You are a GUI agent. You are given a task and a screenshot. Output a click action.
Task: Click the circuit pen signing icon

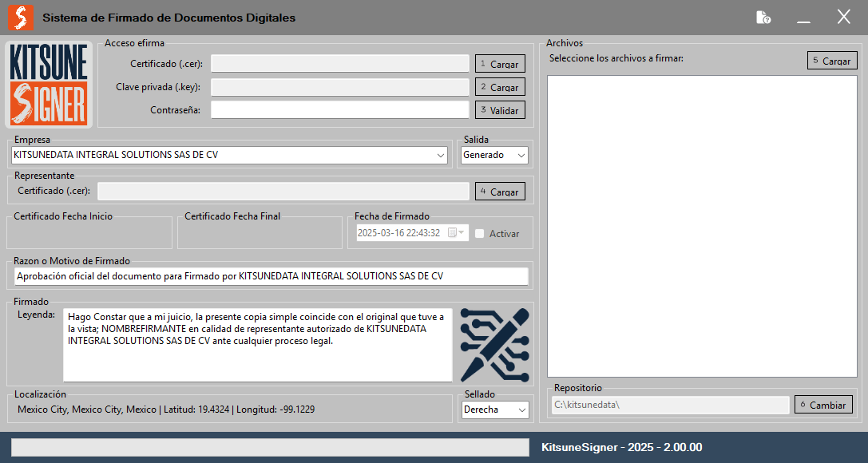click(x=495, y=345)
